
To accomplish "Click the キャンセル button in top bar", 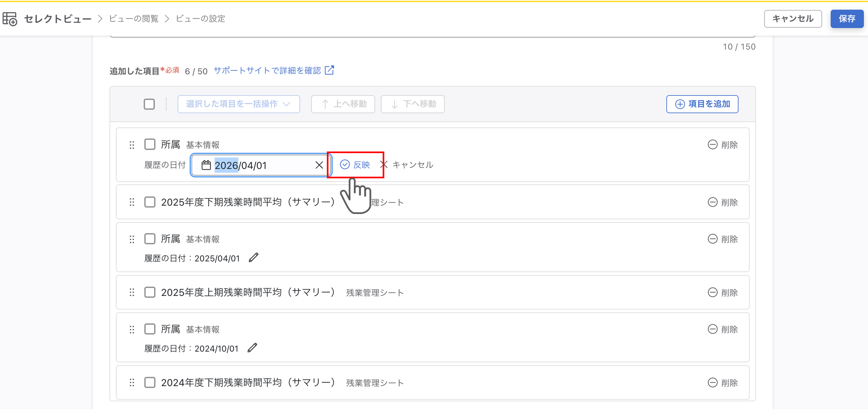I will [792, 19].
